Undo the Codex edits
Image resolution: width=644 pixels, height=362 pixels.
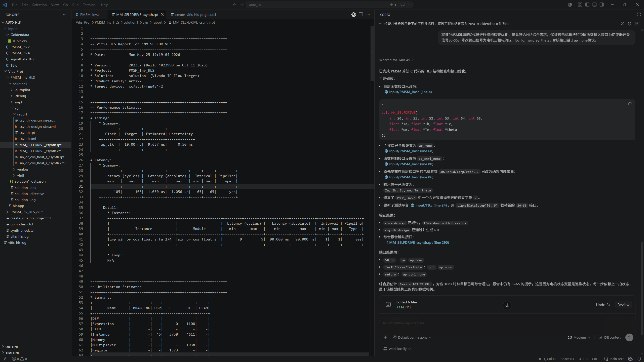click(603, 305)
